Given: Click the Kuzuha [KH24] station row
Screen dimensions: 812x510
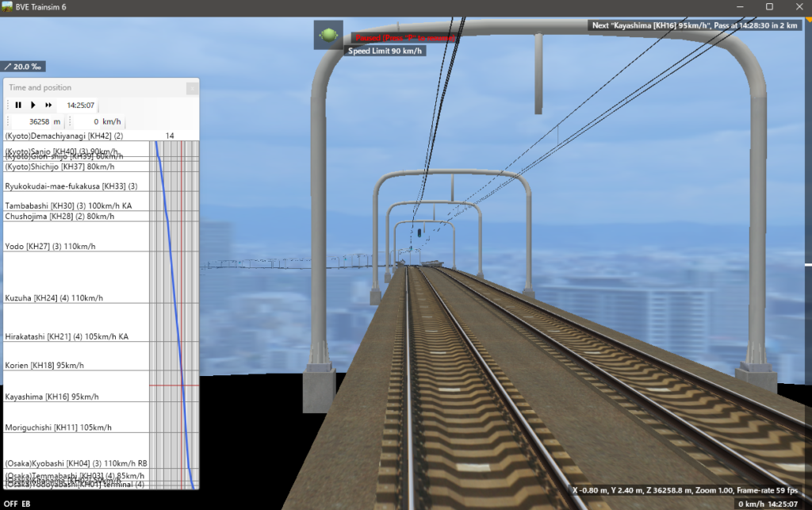Looking at the screenshot, I should tap(54, 298).
